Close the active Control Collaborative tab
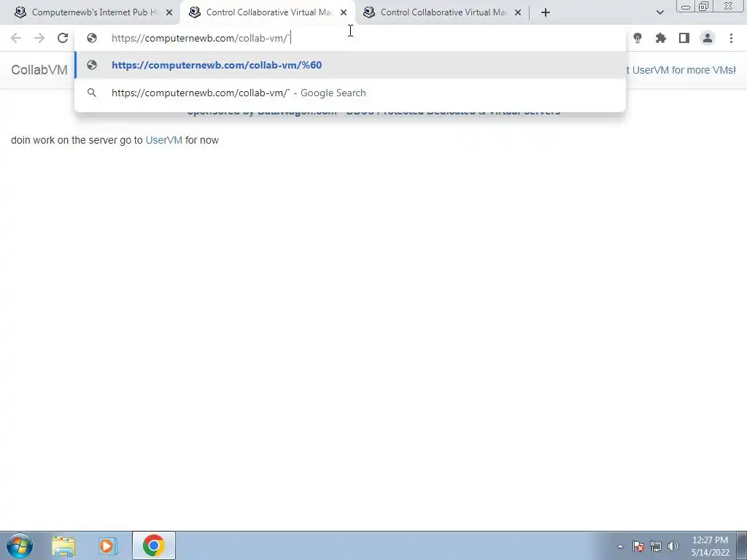Image resolution: width=747 pixels, height=560 pixels. pyautogui.click(x=344, y=12)
